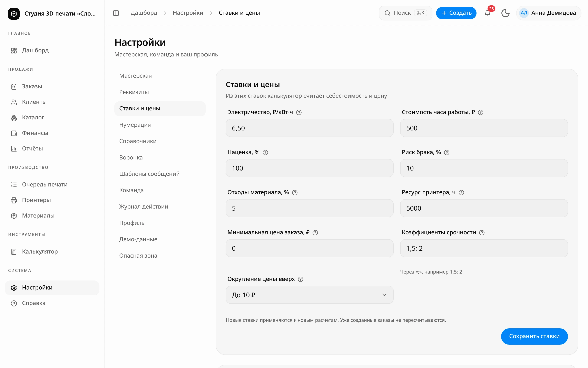
Task: Focus the Наценка input with 100
Action: click(310, 168)
